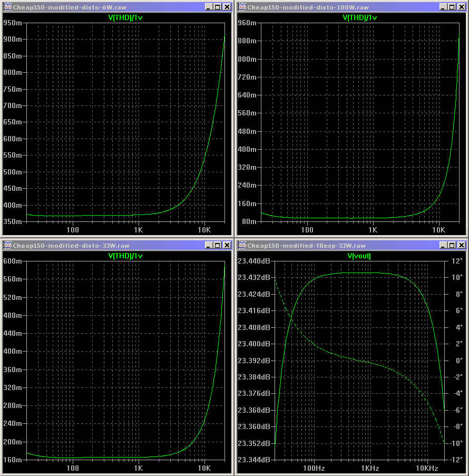This screenshot has width=469, height=476.
Task: Maximize the Cheap150-modified-disto-33W.raw window
Action: pyautogui.click(x=218, y=245)
